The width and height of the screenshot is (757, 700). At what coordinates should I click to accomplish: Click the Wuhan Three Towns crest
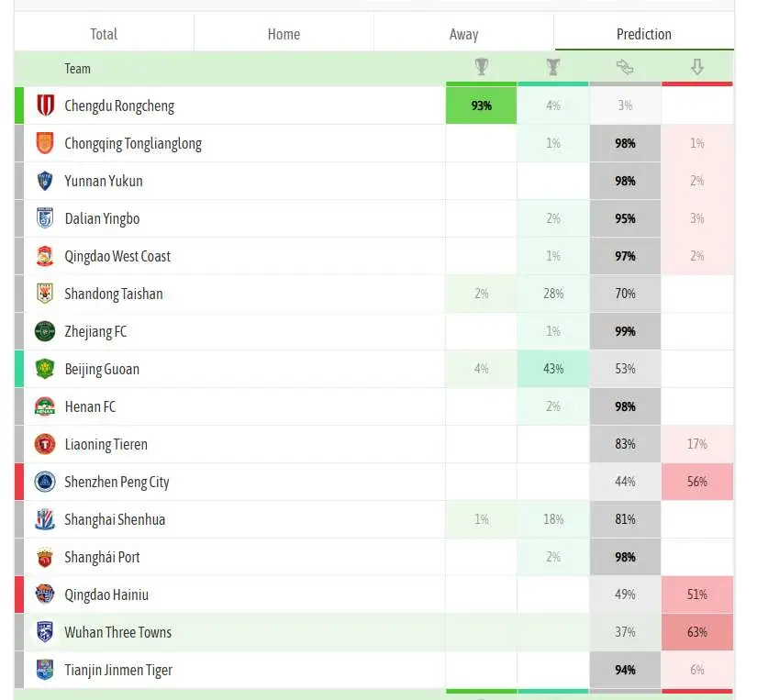(x=45, y=632)
